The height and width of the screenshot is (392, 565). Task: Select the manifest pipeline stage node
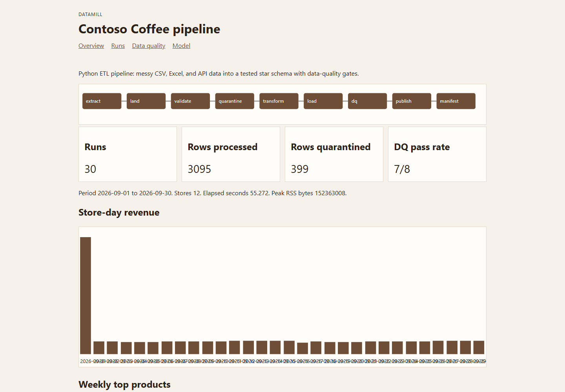456,101
